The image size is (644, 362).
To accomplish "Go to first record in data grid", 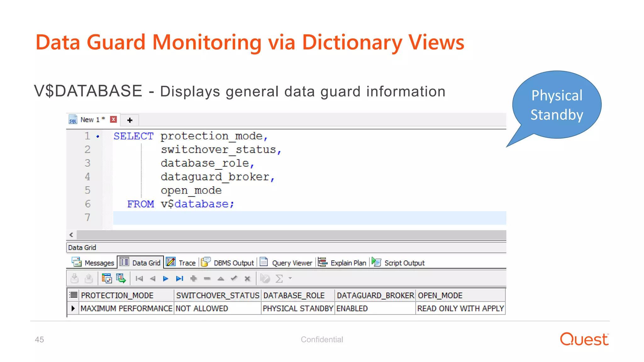I will [139, 278].
